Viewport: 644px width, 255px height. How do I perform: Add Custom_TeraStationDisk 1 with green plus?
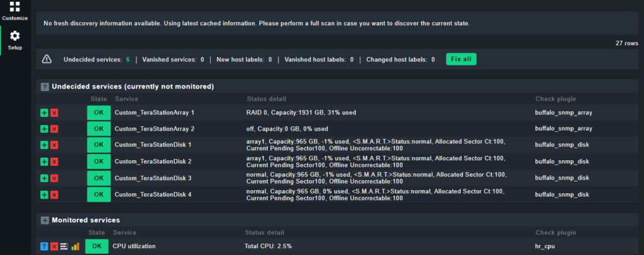pyautogui.click(x=45, y=145)
